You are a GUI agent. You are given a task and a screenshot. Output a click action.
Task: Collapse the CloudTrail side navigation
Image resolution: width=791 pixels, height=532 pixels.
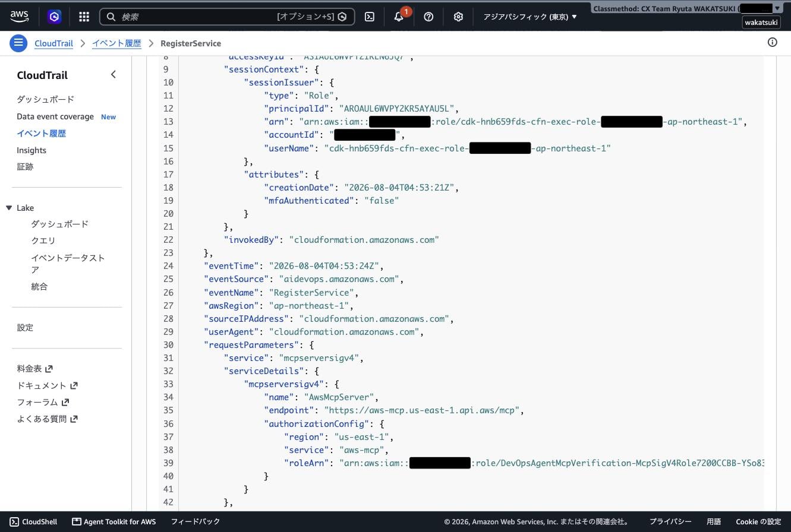click(113, 75)
